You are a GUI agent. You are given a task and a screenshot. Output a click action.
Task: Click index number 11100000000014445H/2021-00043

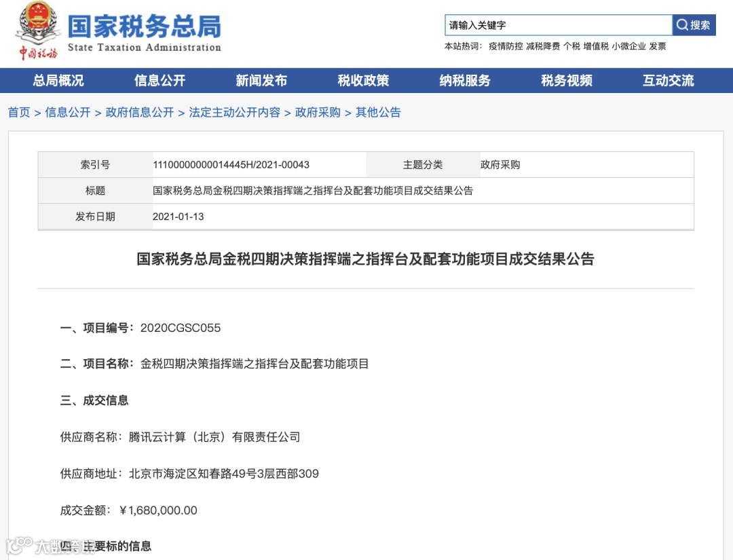click(231, 164)
